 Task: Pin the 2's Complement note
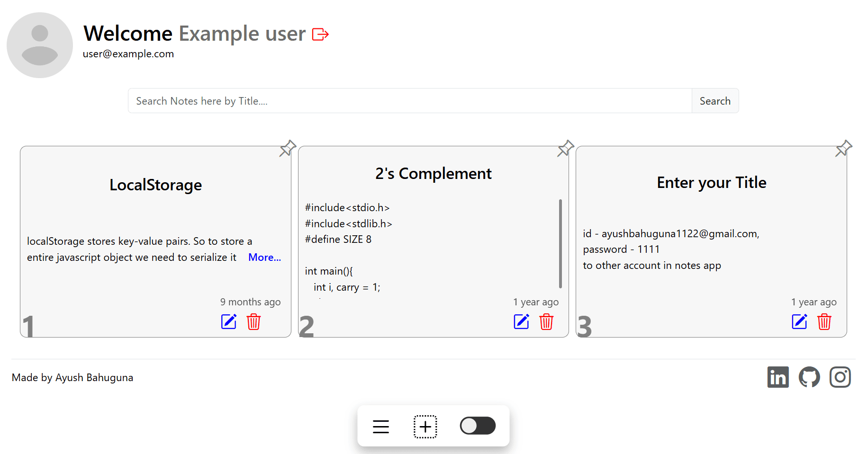click(x=565, y=149)
